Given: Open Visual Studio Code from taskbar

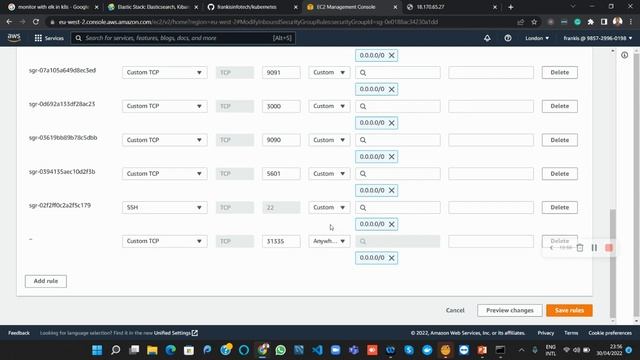Looking at the screenshot, I should [317, 350].
